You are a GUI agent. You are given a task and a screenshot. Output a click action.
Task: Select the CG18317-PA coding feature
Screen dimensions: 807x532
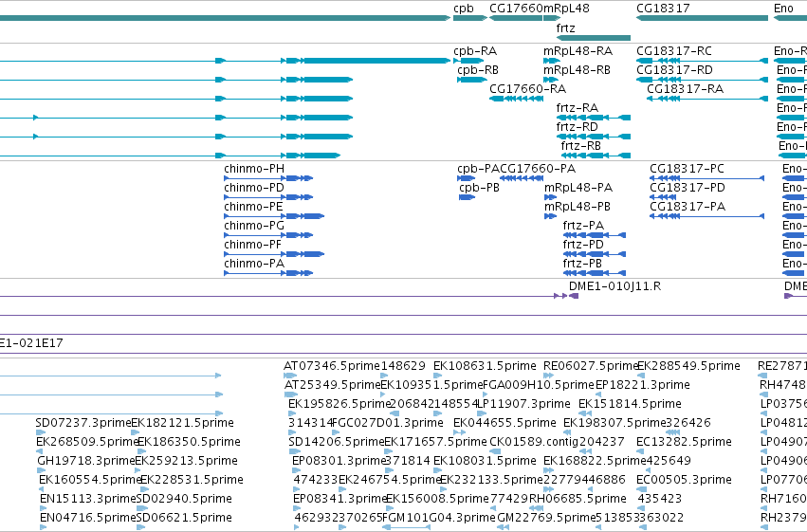(x=706, y=216)
